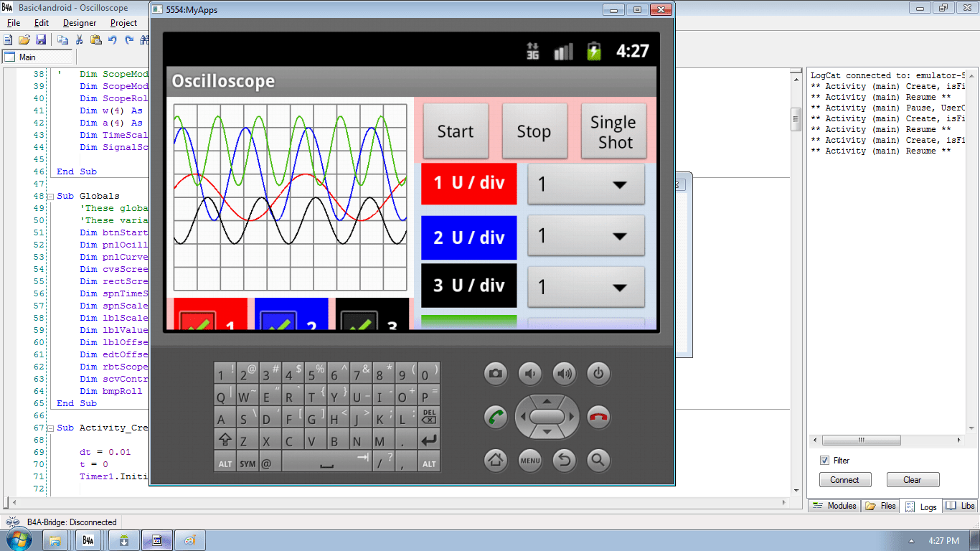Click Connect in the Logs panel
980x551 pixels.
844,479
